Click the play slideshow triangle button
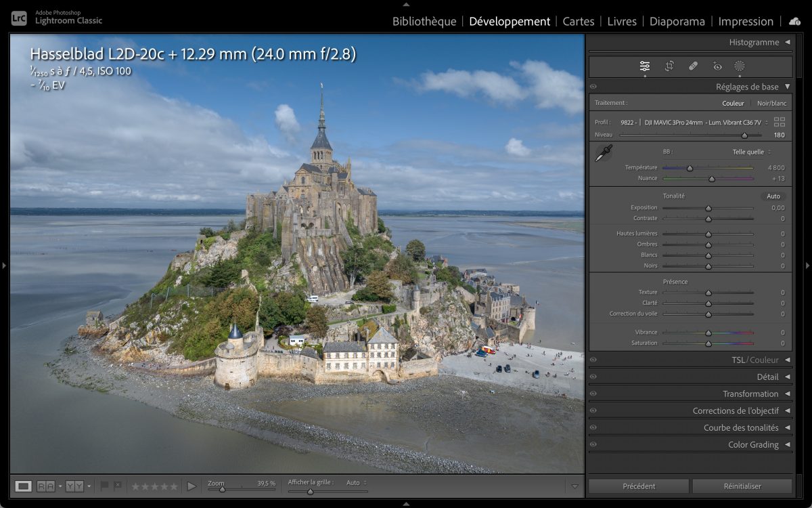This screenshot has height=508, width=812. pyautogui.click(x=191, y=486)
